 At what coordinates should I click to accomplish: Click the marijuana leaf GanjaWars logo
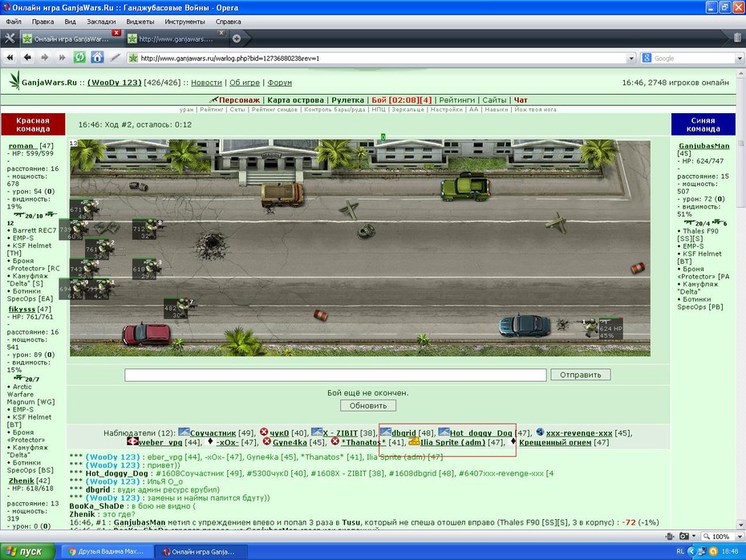click(14, 80)
